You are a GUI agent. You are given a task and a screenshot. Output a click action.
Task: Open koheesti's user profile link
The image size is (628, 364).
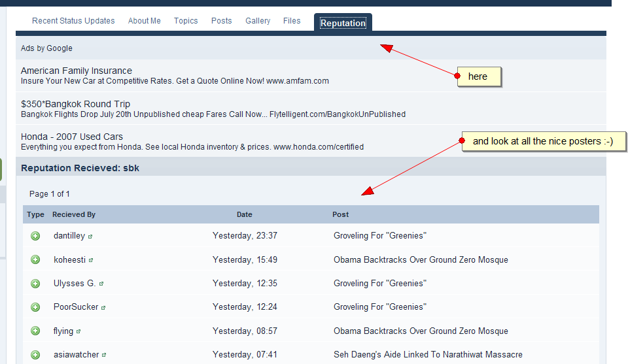[x=69, y=259]
